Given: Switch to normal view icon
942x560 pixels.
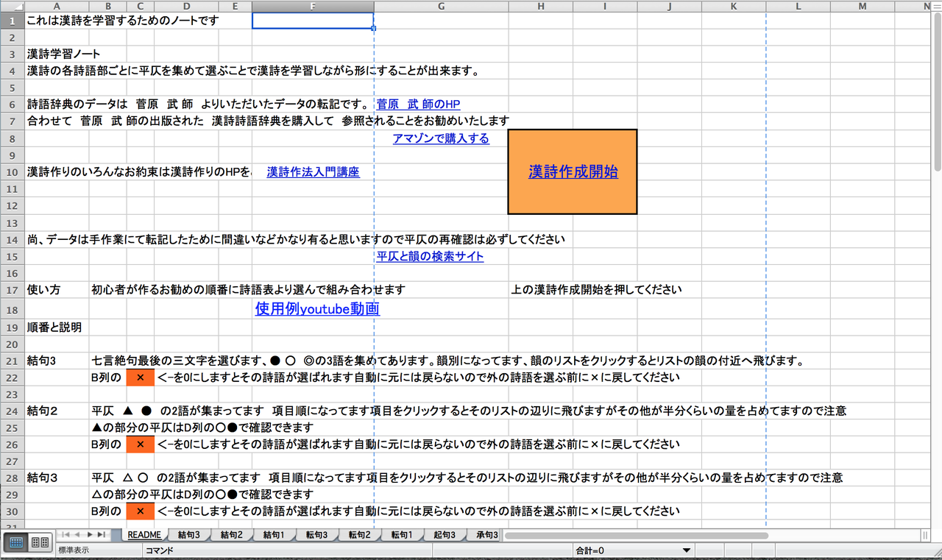Looking at the screenshot, I should tap(17, 542).
